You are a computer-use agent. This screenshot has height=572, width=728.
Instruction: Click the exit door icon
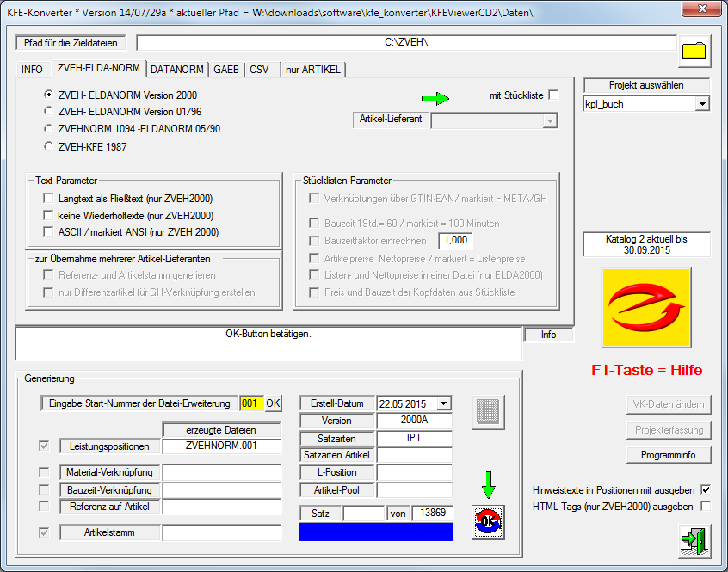[694, 542]
